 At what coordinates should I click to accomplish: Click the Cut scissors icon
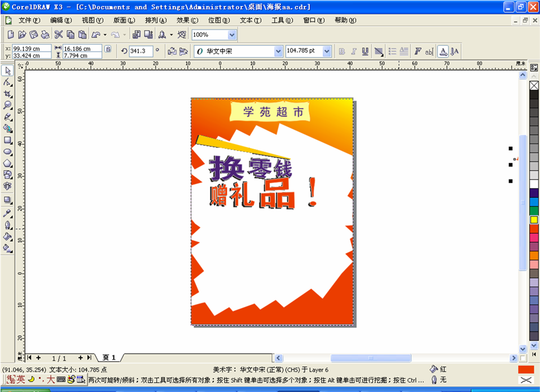tap(58, 35)
